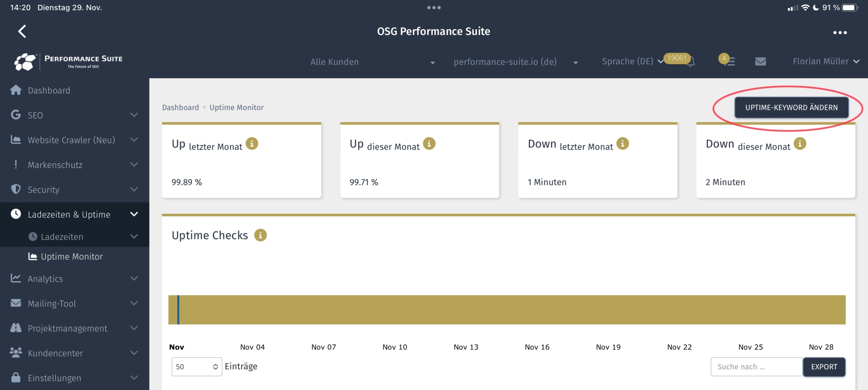Click the Uptime Monitor chart icon in sidebar
The height and width of the screenshot is (390, 868).
click(x=33, y=256)
